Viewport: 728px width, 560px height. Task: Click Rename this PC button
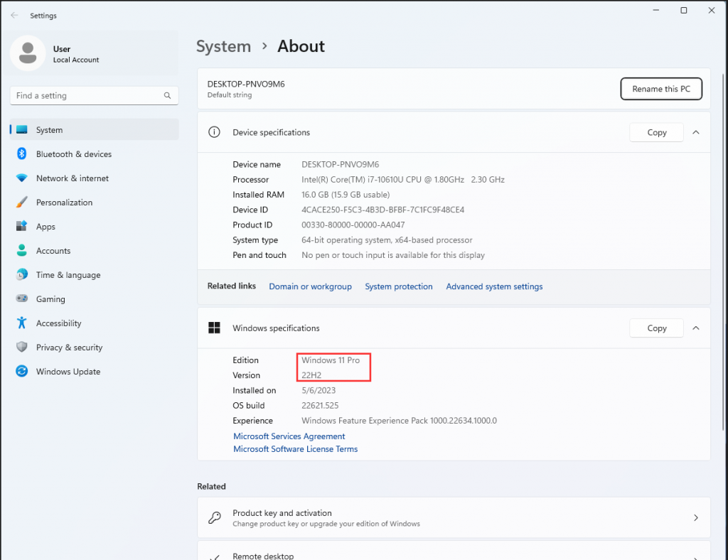click(661, 89)
